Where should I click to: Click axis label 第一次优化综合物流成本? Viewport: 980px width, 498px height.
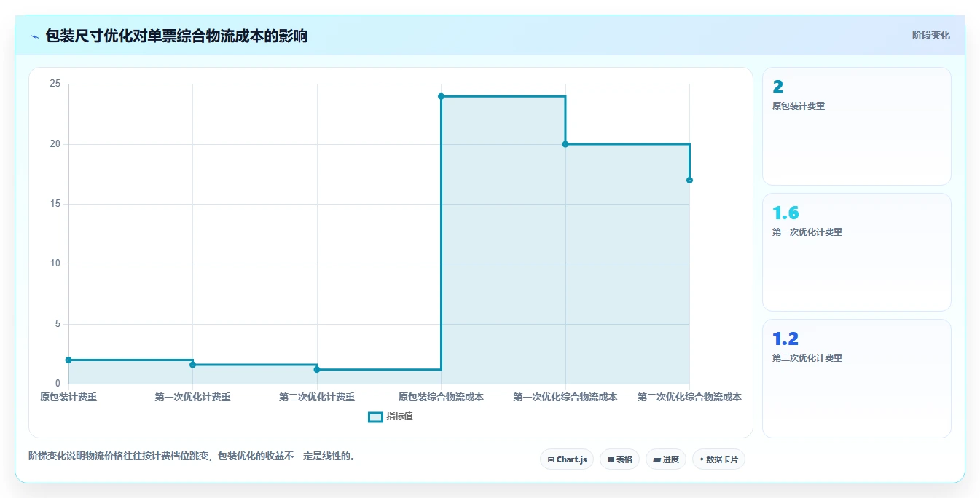[x=565, y=397]
